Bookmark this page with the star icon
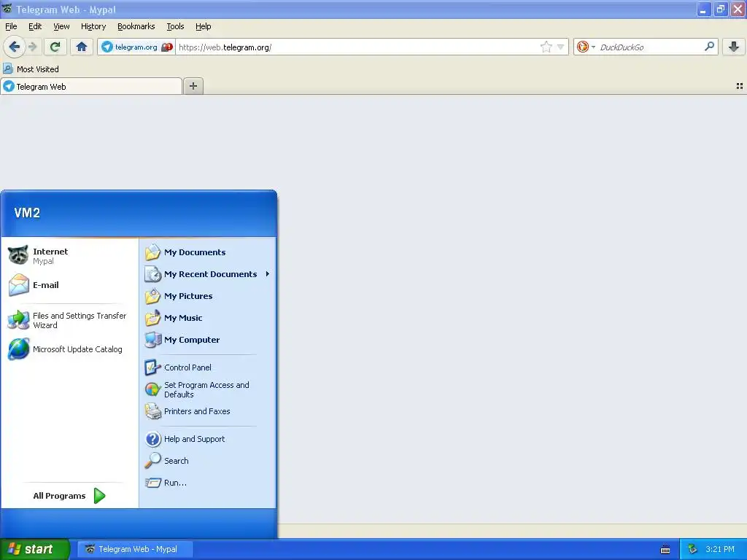The image size is (747, 560). (x=546, y=47)
